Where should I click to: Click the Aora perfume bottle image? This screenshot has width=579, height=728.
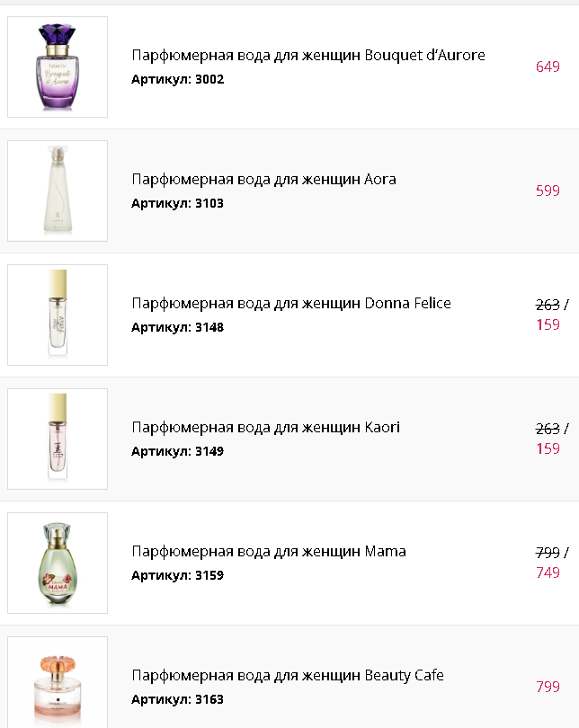tap(58, 191)
